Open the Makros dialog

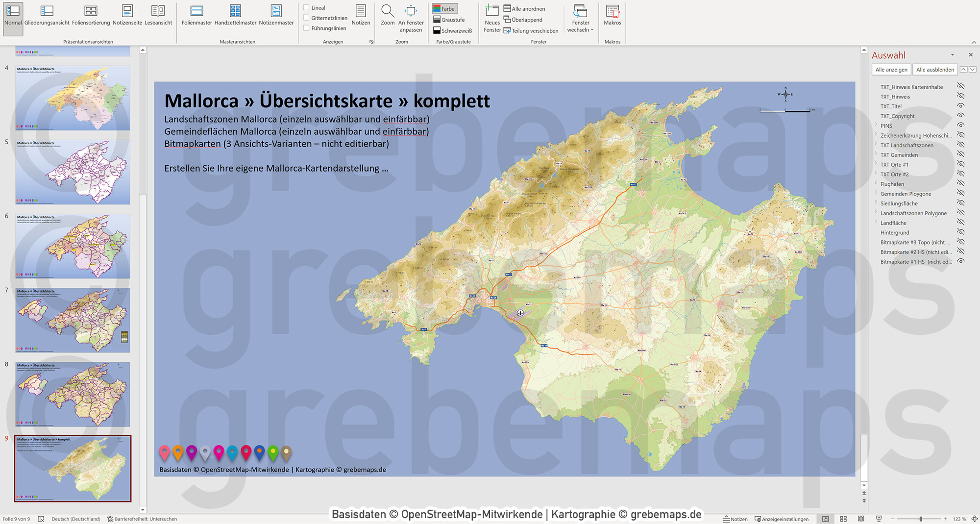612,15
